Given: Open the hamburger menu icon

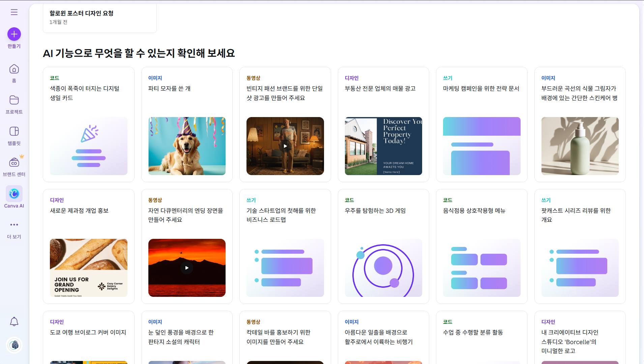Looking at the screenshot, I should tap(14, 12).
